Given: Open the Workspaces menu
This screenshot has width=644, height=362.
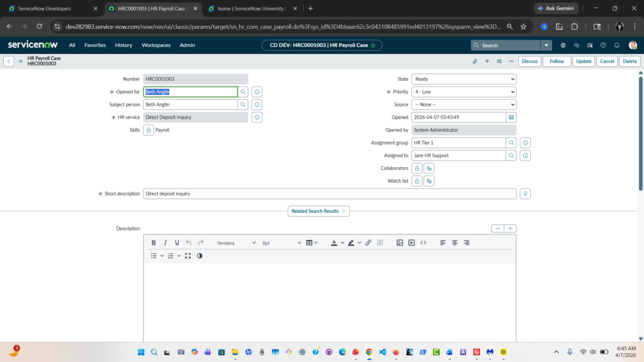Looking at the screenshot, I should (156, 45).
